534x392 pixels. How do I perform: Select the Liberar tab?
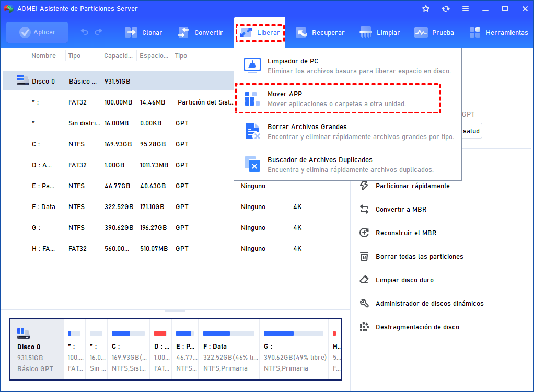coord(260,33)
